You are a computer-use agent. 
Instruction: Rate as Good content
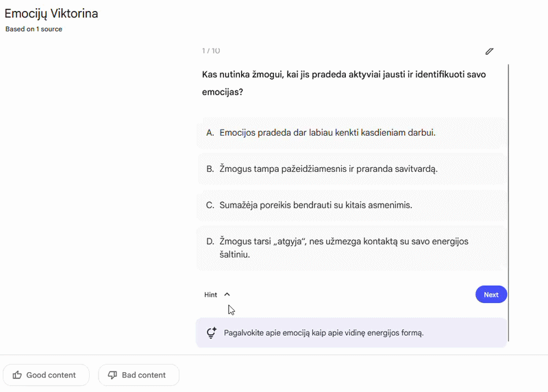(47, 375)
